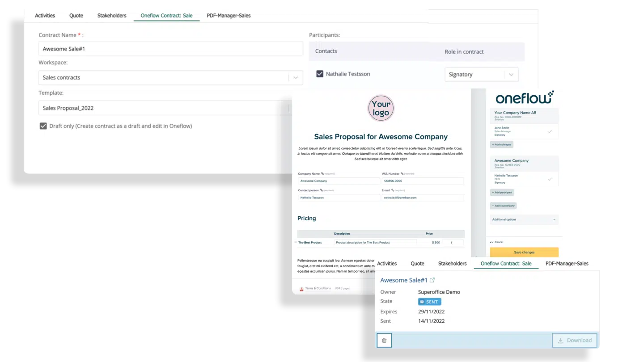Screen dimensions: 644x362
Task: Click the red PDF icon for Terms & Conditions
Action: 301,289
